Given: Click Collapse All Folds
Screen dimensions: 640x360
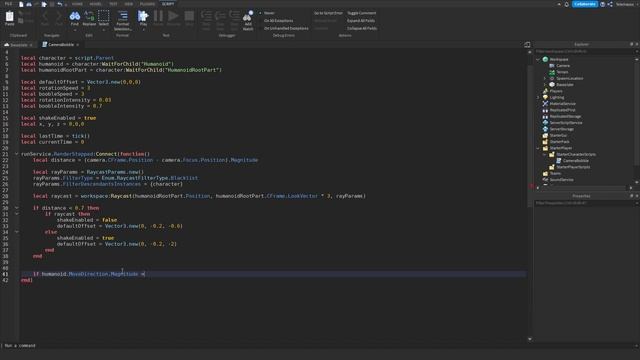Looking at the screenshot, I should point(362,28).
